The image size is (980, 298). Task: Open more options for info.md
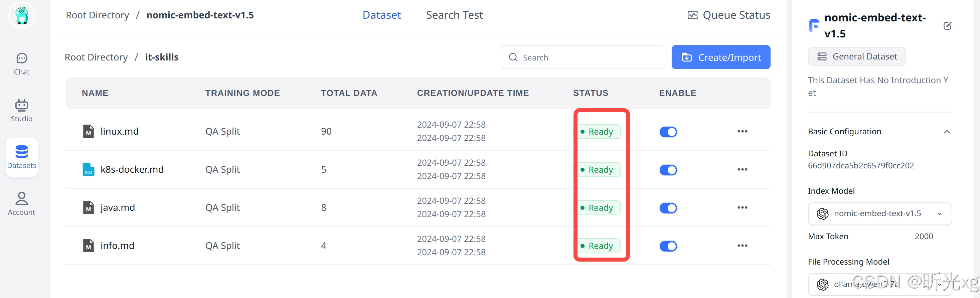pos(742,246)
